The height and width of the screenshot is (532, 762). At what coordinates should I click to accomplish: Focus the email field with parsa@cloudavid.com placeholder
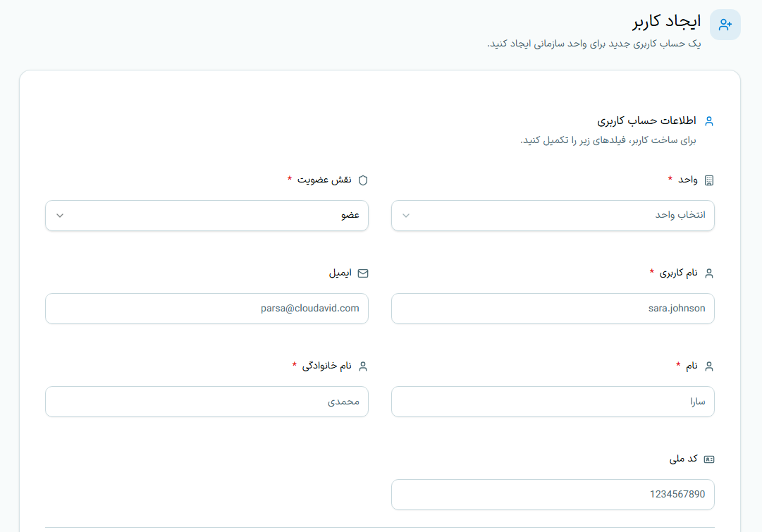207,309
